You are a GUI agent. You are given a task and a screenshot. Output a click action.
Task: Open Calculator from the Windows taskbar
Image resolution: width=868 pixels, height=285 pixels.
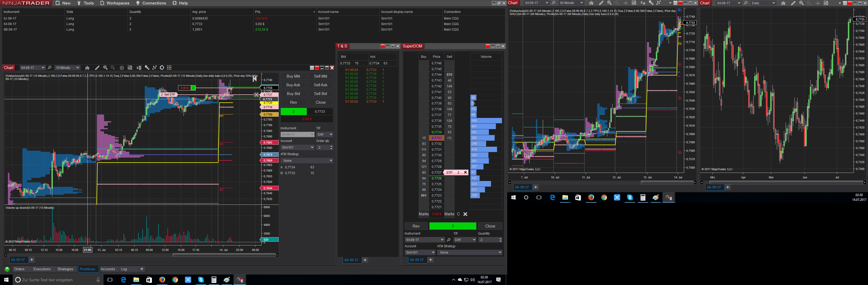click(214, 280)
